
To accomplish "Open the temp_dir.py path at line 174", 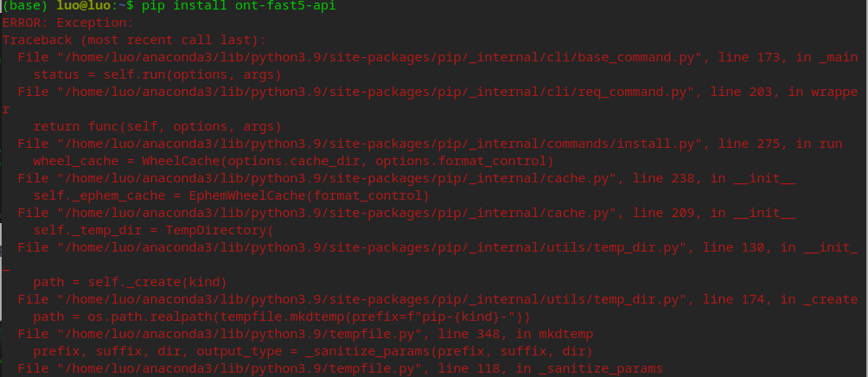I will coord(370,299).
